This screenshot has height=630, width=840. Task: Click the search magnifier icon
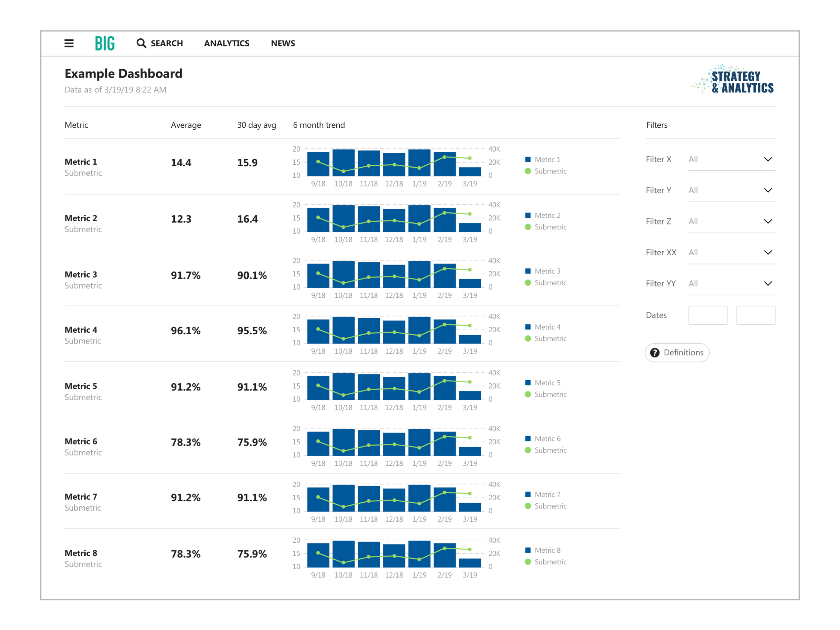pos(141,43)
